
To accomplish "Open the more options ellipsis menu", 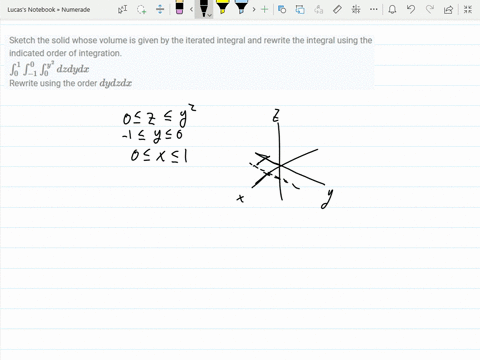I will click(374, 9).
